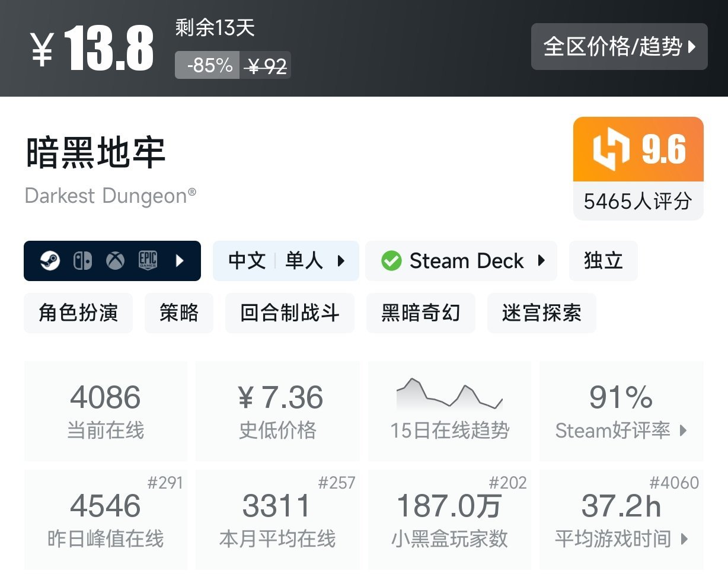Click the Steam platform icon

pyautogui.click(x=50, y=261)
